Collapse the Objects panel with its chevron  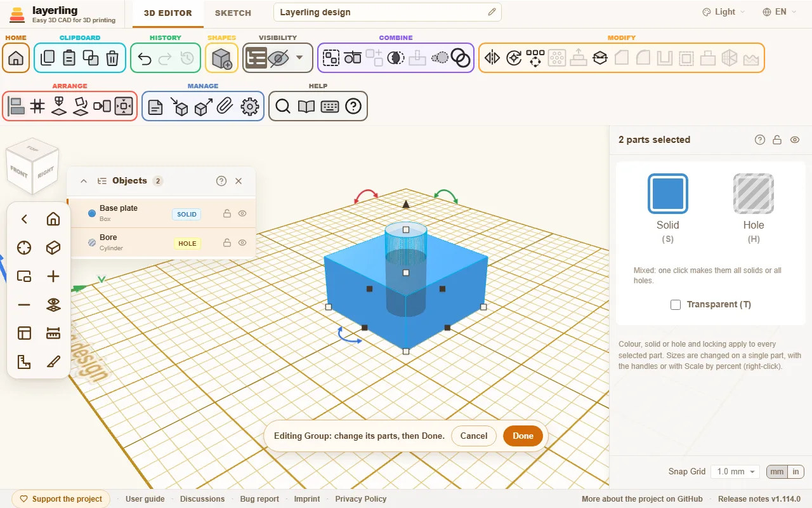tap(84, 181)
